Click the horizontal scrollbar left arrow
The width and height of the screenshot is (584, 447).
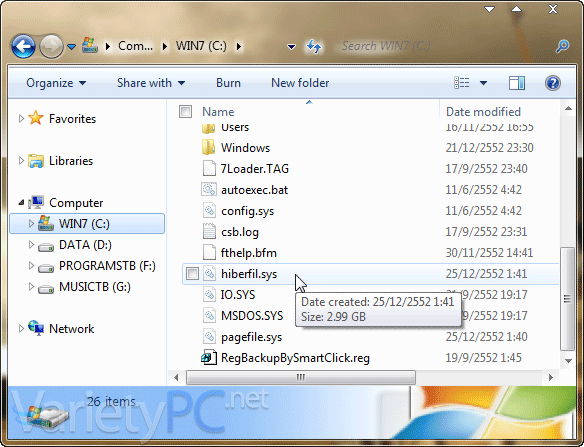coord(176,378)
